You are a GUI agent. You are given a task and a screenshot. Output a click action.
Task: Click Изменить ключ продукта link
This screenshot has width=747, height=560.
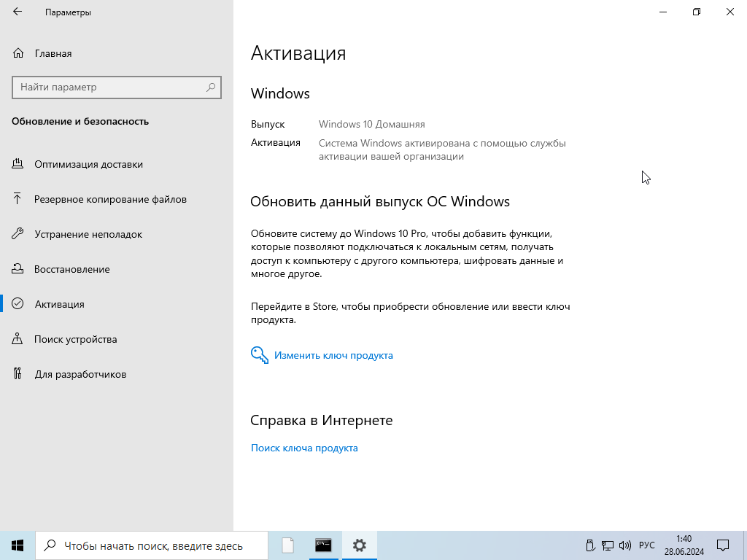[x=333, y=356]
